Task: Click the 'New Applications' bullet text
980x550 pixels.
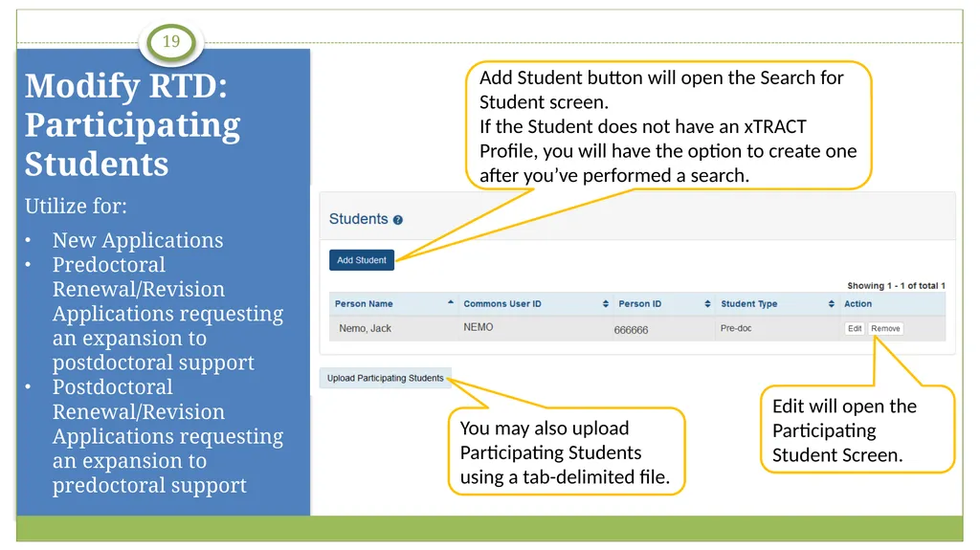Action: pyautogui.click(x=138, y=240)
